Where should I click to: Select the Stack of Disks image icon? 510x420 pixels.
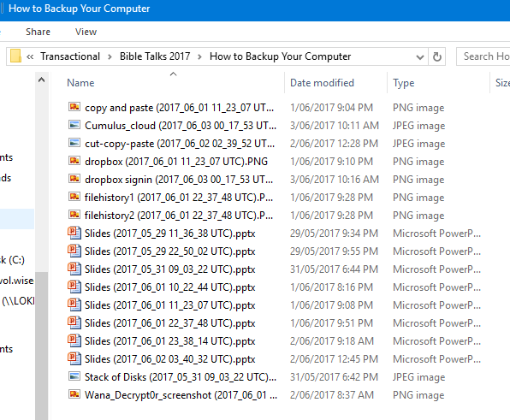click(x=74, y=376)
